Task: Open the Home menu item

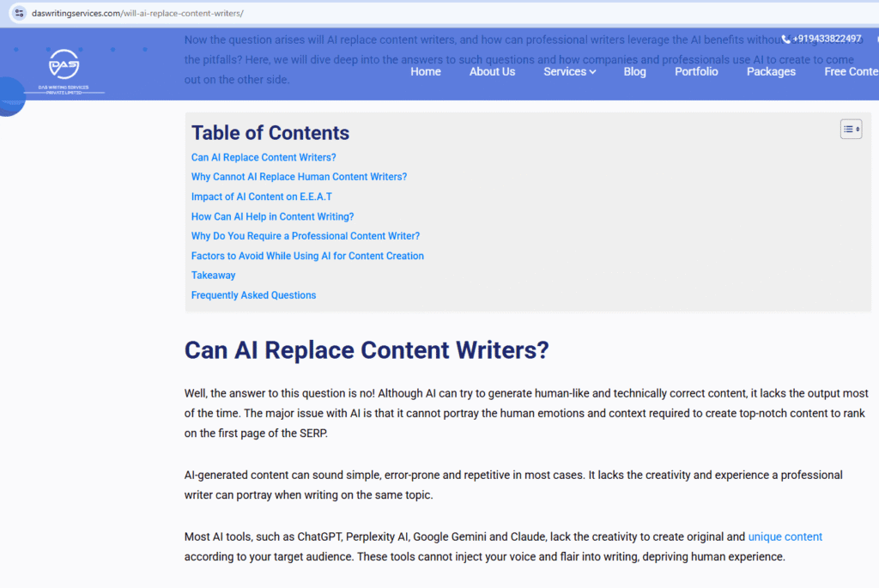Action: (x=426, y=72)
